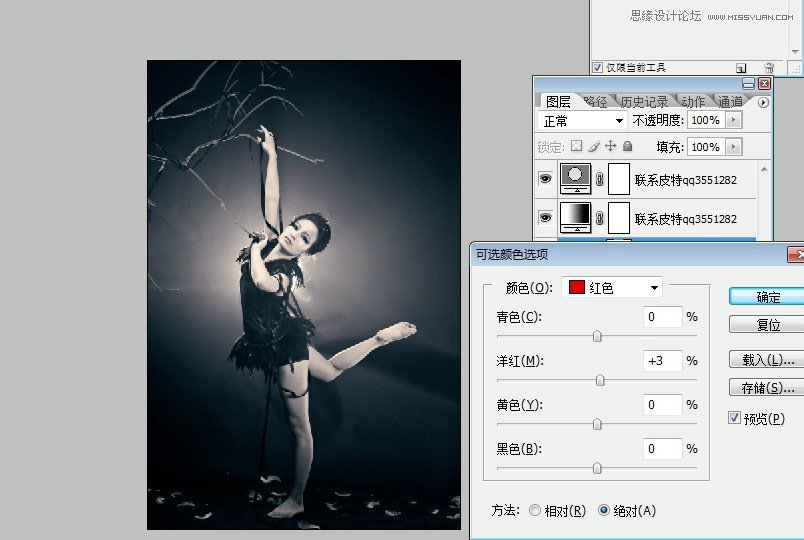Hide the top adjustment layer via eye icon

[546, 180]
